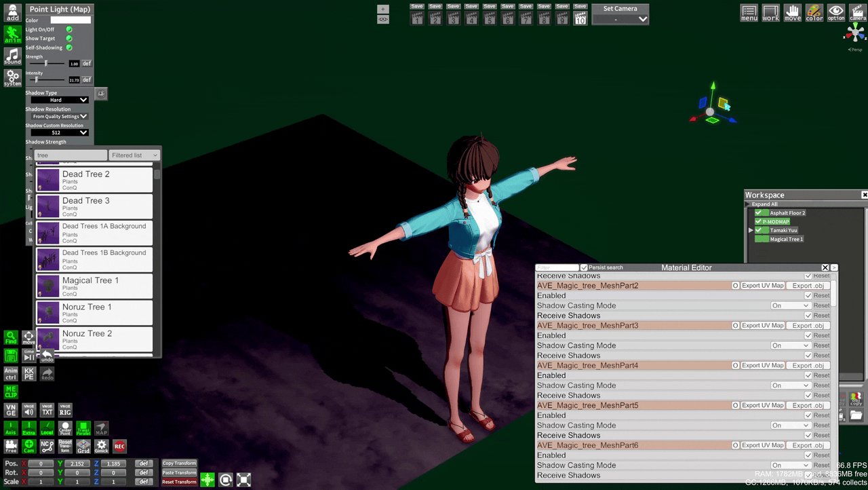
Task: Click the Undo arrow icon
Action: click(46, 356)
